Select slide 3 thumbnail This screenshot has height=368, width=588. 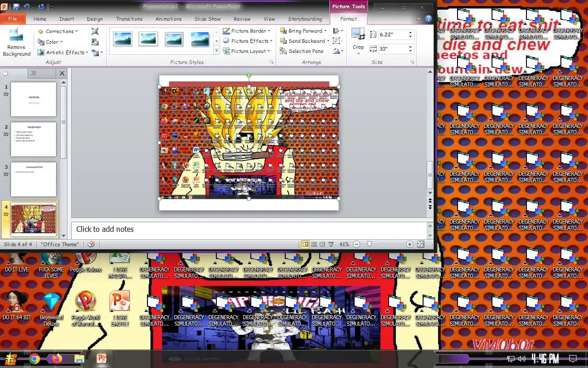[34, 179]
